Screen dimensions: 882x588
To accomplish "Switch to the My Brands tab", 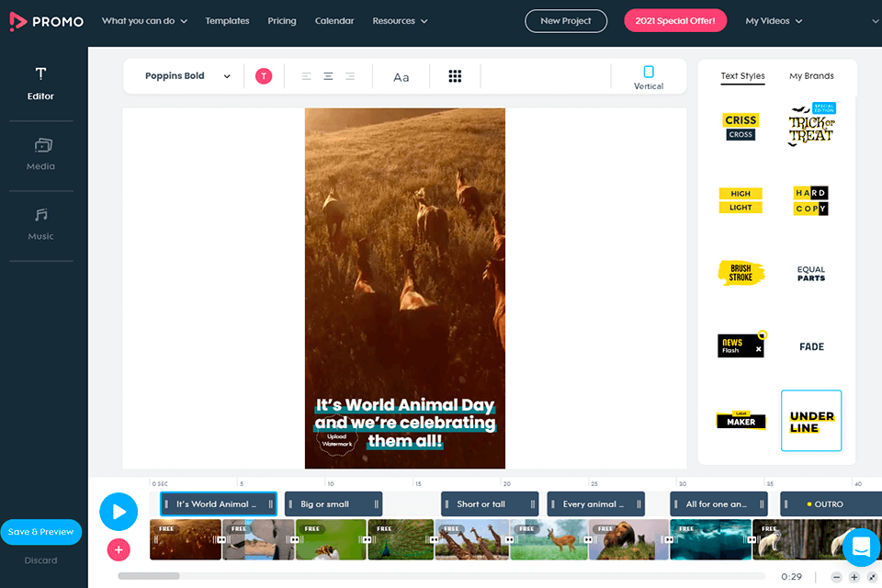I will click(811, 76).
